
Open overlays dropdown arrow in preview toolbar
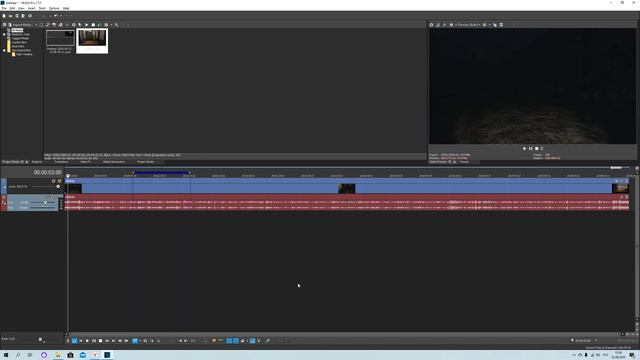coord(489,25)
